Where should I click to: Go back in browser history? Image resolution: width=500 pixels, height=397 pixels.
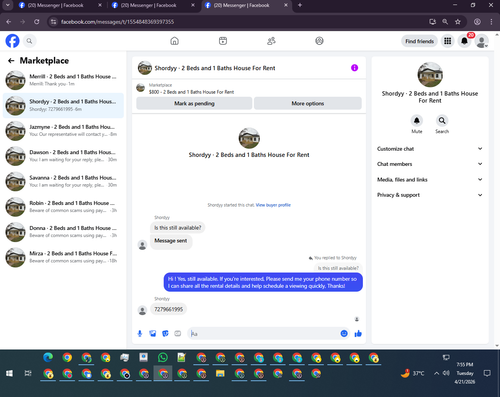[x=9, y=22]
